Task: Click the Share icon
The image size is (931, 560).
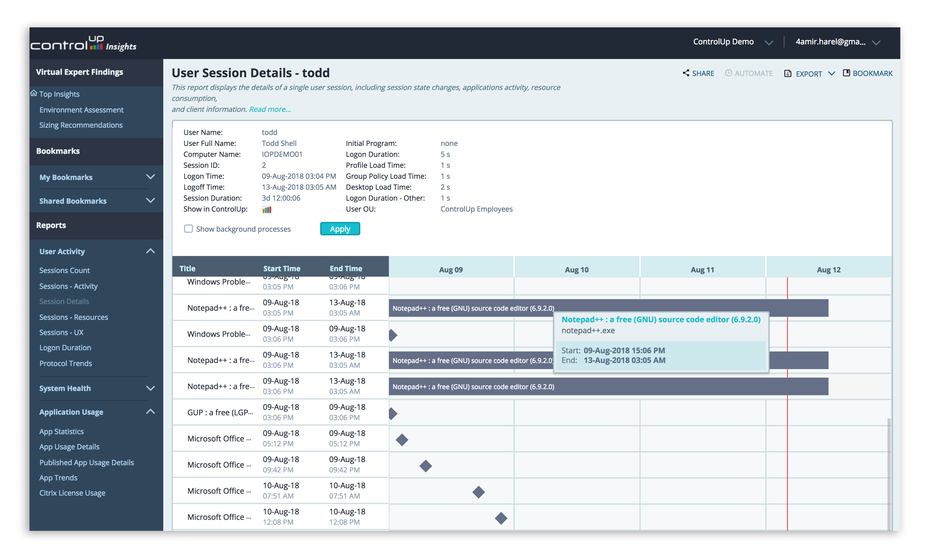Action: point(685,73)
